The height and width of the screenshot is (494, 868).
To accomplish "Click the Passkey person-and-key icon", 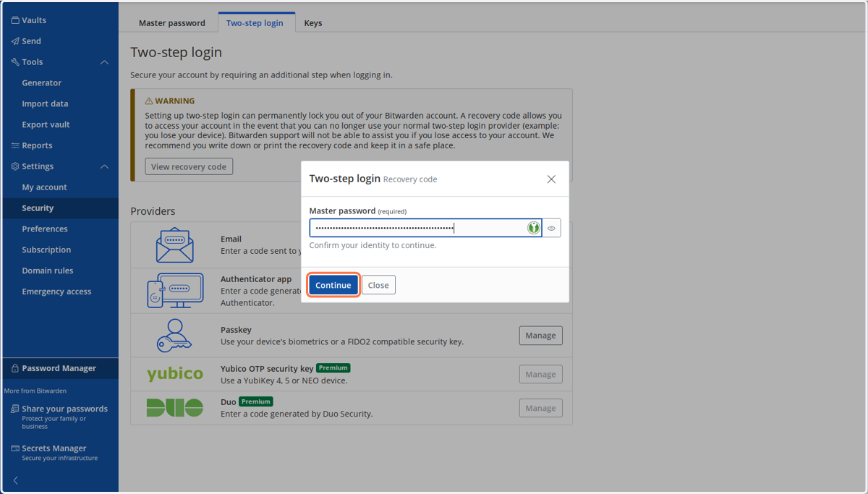I will click(x=174, y=336).
